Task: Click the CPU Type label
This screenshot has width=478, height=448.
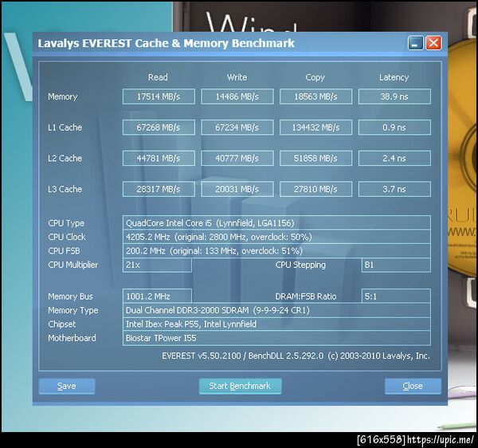Action: (x=66, y=223)
